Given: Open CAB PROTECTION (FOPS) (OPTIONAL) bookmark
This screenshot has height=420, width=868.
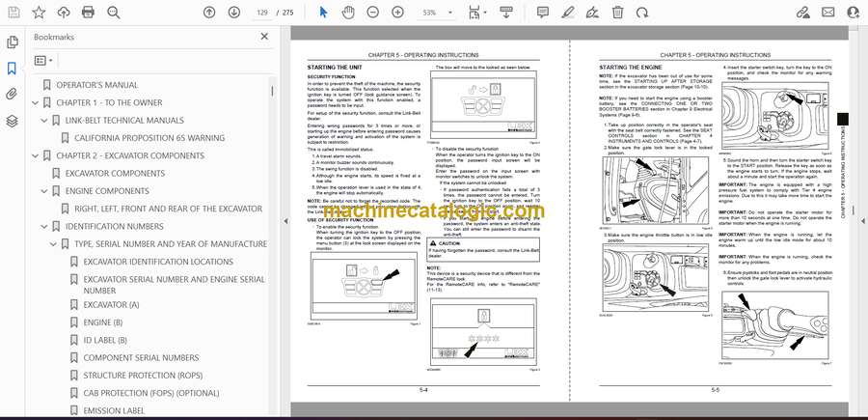Looking at the screenshot, I should point(151,393).
